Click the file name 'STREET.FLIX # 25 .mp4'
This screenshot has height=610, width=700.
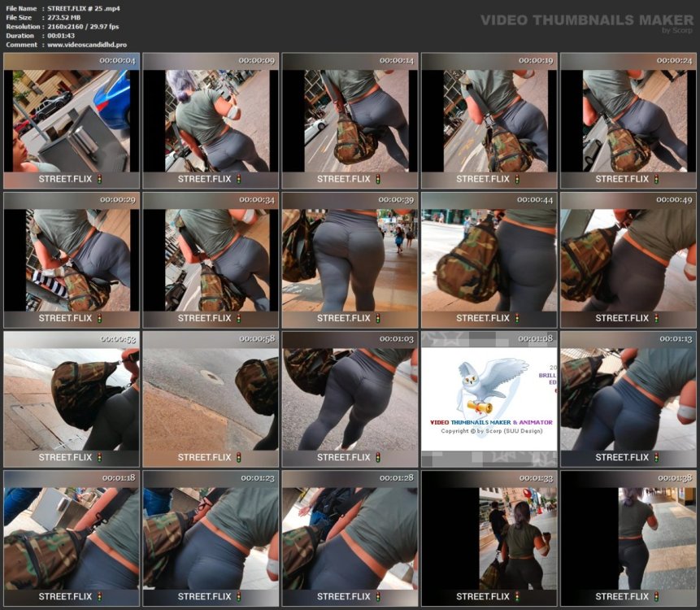(x=84, y=8)
